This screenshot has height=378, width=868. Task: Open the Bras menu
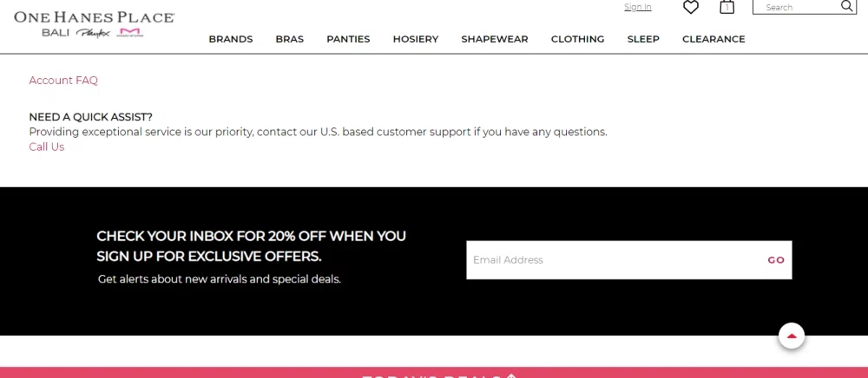pyautogui.click(x=290, y=39)
